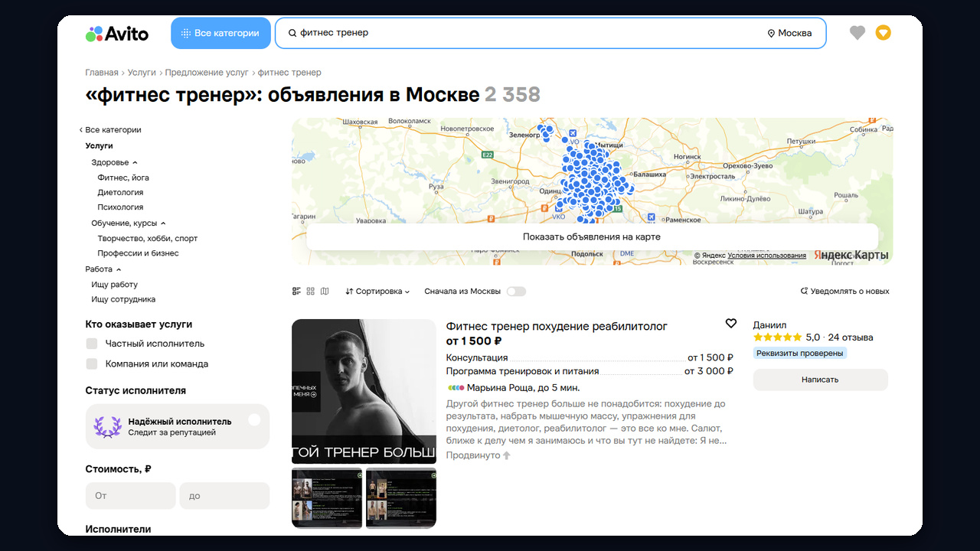Open 24 отзыва reviews link

pos(850,337)
